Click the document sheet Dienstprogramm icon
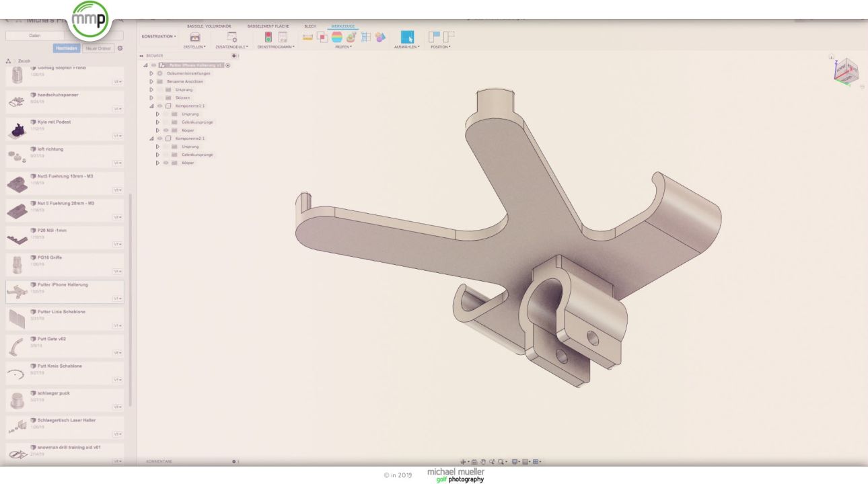The width and height of the screenshot is (868, 484). click(283, 37)
